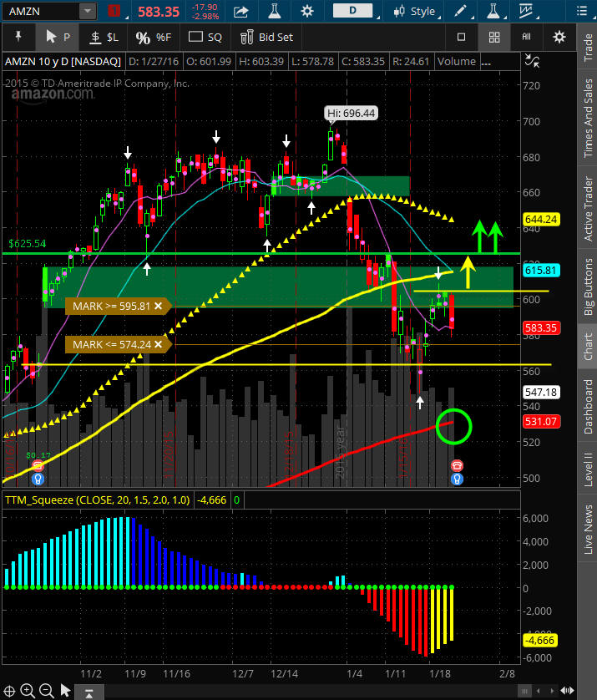This screenshot has width=597, height=700.
Task: Open the Bid Set drawing set
Action: point(267,37)
